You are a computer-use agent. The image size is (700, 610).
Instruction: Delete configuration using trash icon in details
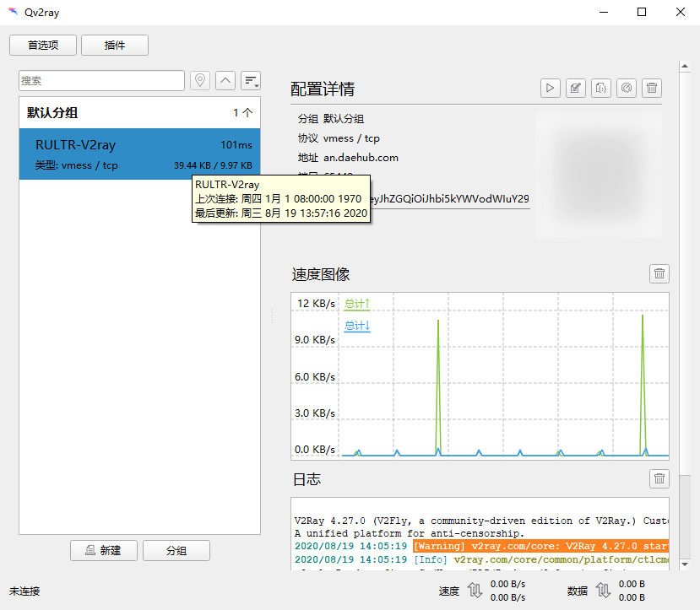tap(652, 88)
